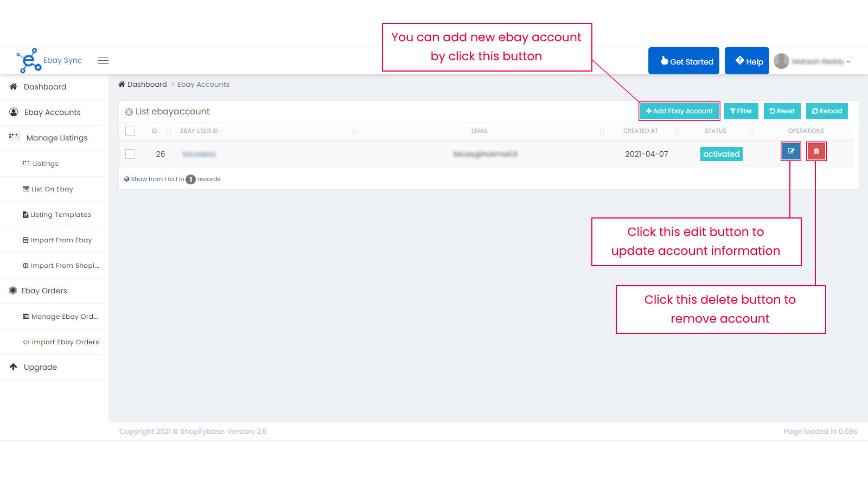The width and height of the screenshot is (868, 488).
Task: Expand Manage Listings menu
Action: (x=53, y=138)
